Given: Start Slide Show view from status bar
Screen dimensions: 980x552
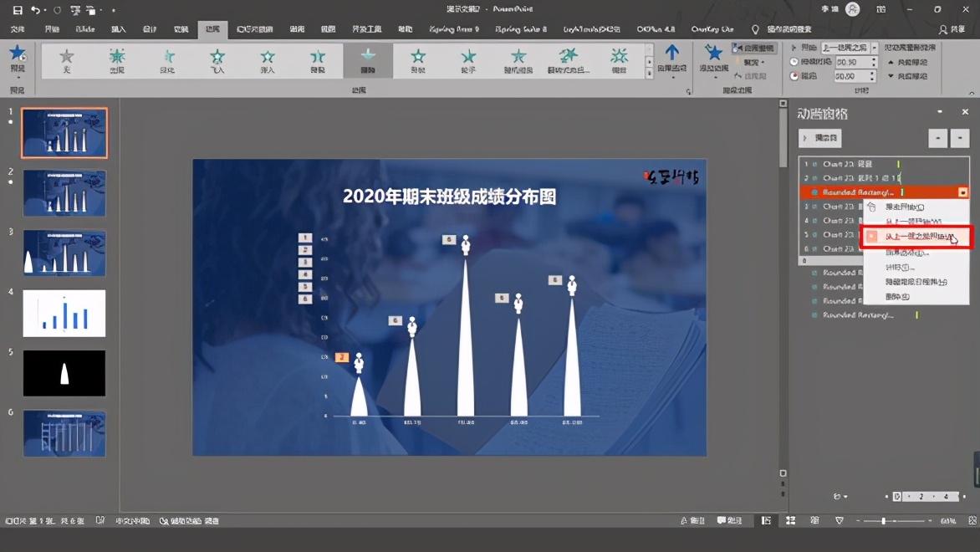Looking at the screenshot, I should 840,520.
